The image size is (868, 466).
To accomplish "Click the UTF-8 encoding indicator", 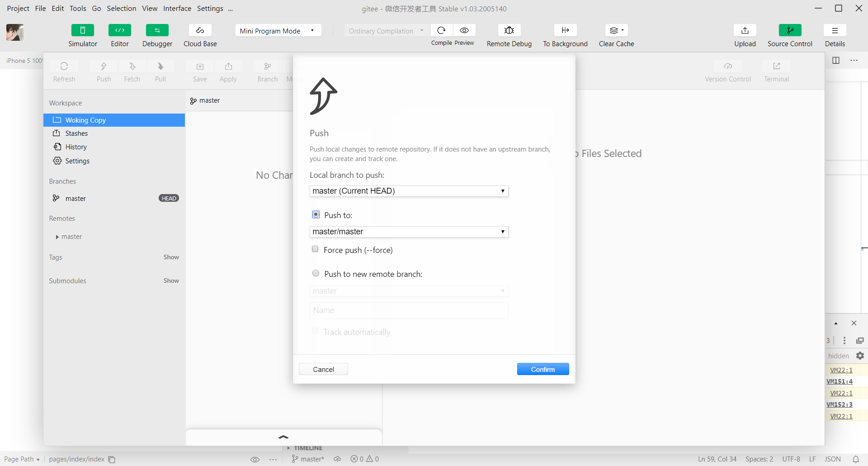I will tap(791, 459).
